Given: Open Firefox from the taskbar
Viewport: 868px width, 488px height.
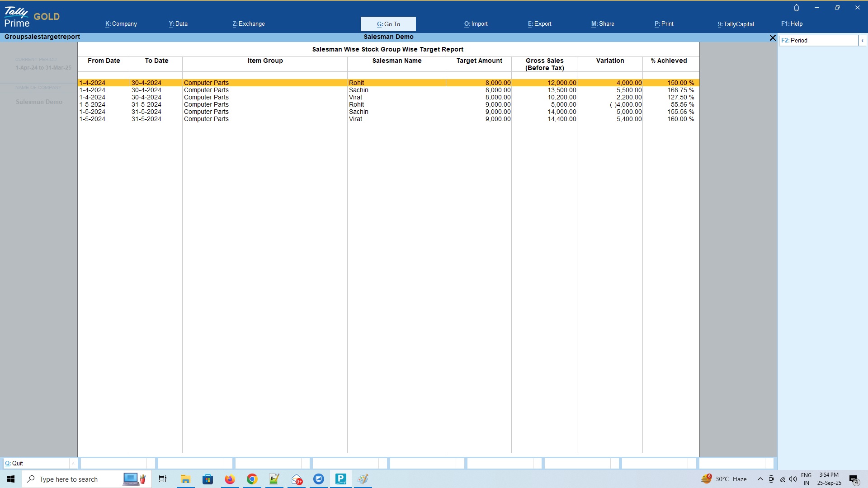Looking at the screenshot, I should pos(230,479).
